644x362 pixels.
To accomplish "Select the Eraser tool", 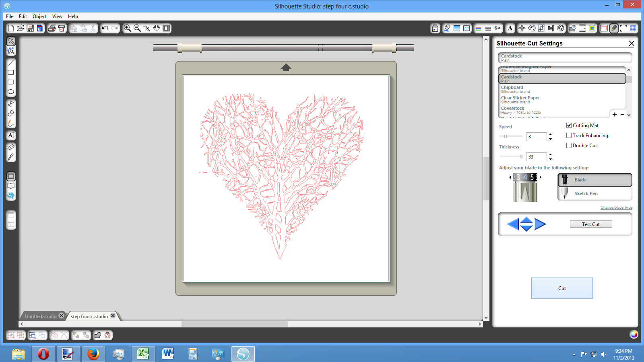I will 11,148.
